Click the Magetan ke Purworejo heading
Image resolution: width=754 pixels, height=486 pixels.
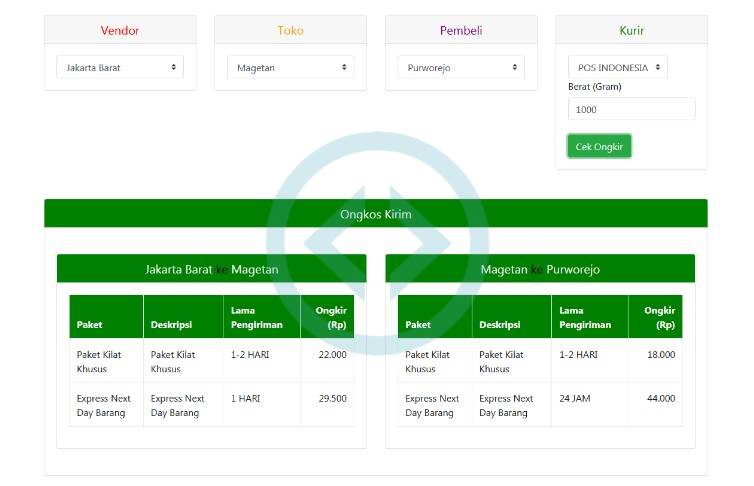coord(539,269)
